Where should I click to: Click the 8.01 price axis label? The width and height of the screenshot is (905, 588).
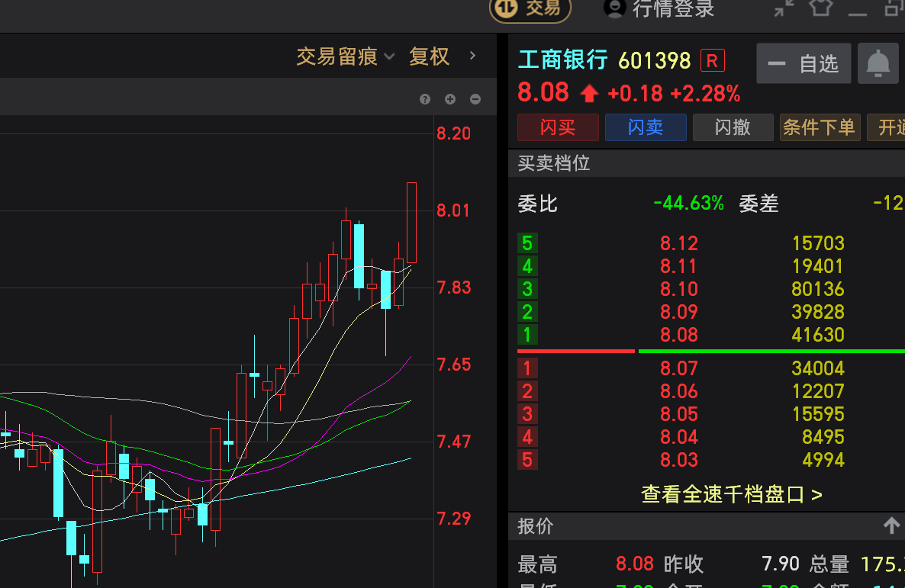point(453,210)
